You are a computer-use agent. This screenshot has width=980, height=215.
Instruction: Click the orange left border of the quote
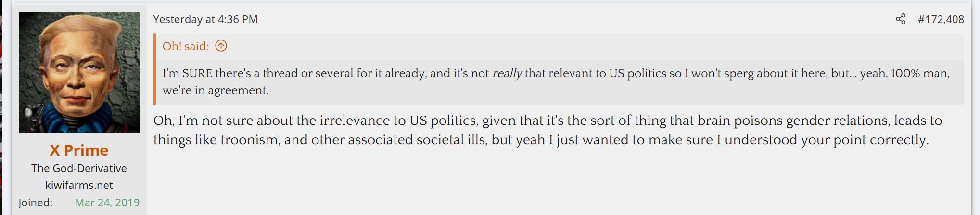154,69
